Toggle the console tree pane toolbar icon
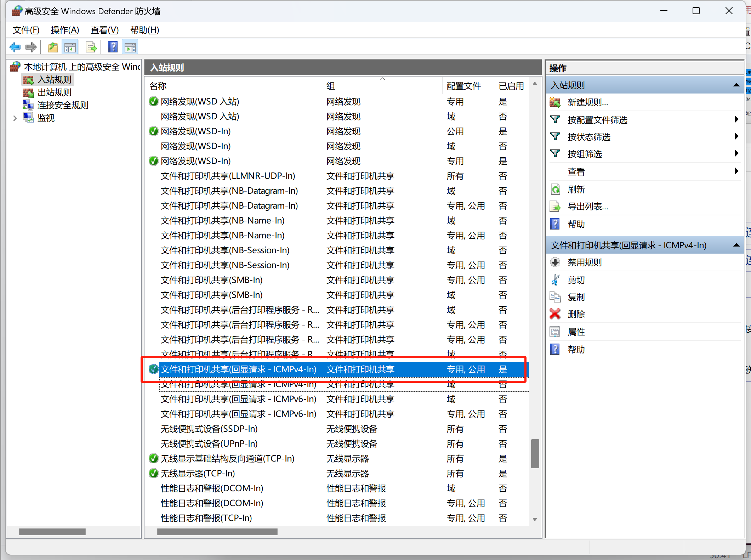The height and width of the screenshot is (560, 751). (x=70, y=47)
